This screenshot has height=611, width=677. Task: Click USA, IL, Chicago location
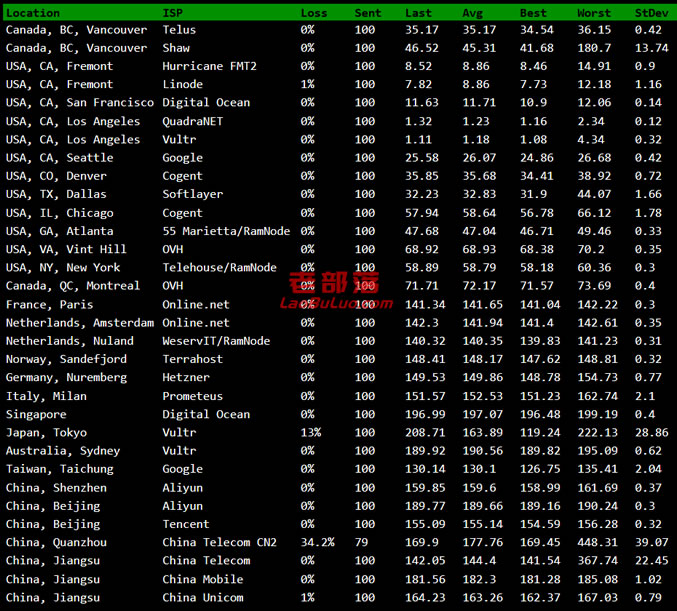point(60,213)
